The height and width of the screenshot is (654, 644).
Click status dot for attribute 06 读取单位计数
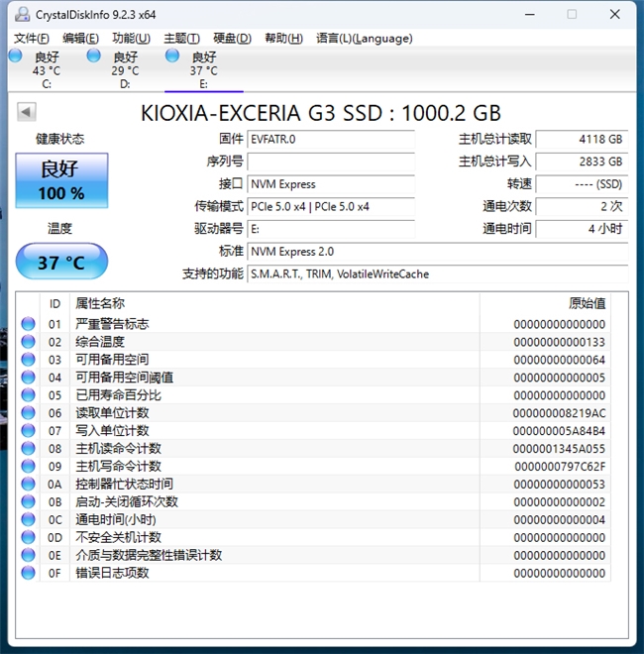click(x=28, y=413)
